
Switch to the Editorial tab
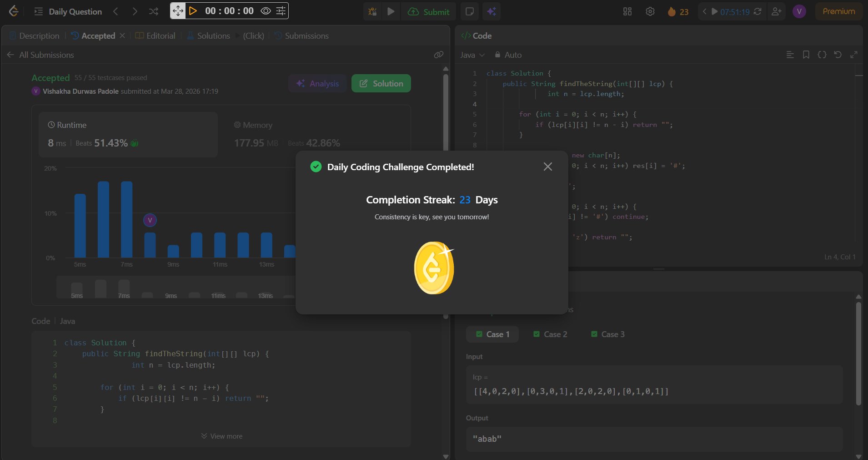156,35
